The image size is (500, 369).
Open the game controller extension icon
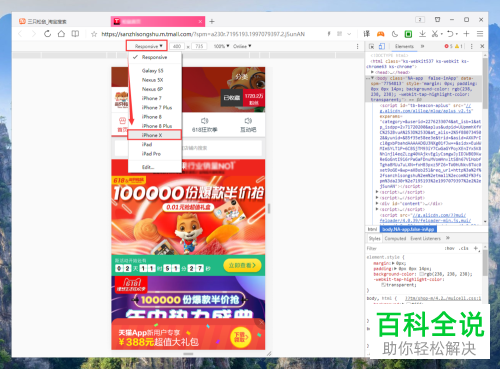[x=381, y=34]
